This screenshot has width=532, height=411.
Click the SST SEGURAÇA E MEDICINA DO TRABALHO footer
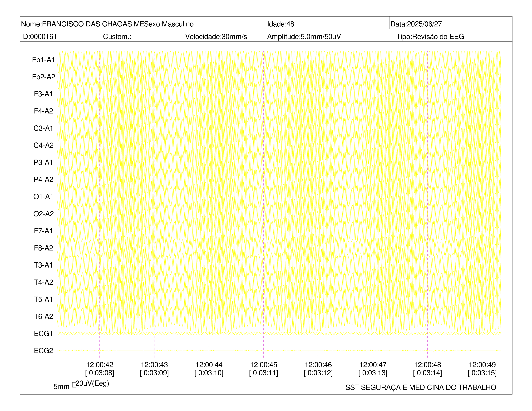coord(421,387)
